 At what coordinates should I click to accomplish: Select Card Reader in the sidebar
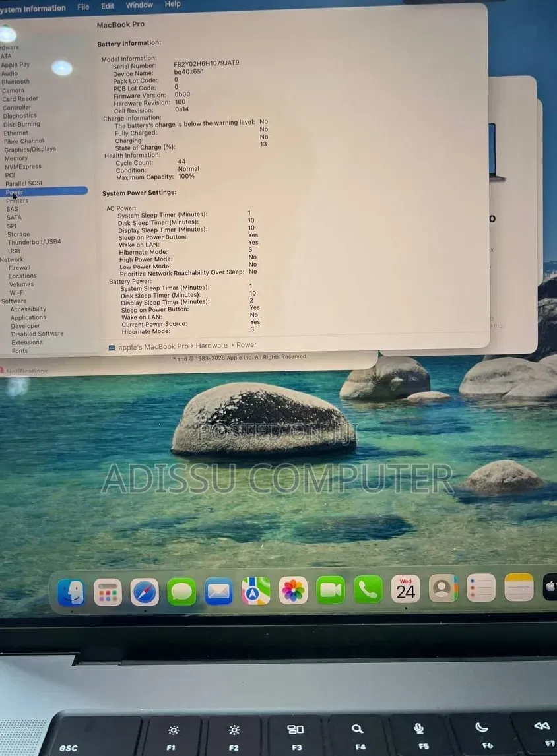tap(20, 99)
